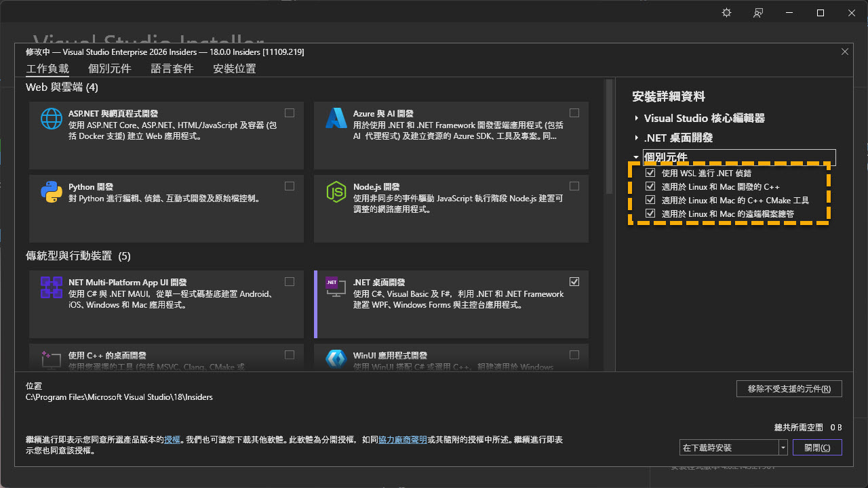Click the ASP.NET globe workload icon

pyautogui.click(x=52, y=119)
